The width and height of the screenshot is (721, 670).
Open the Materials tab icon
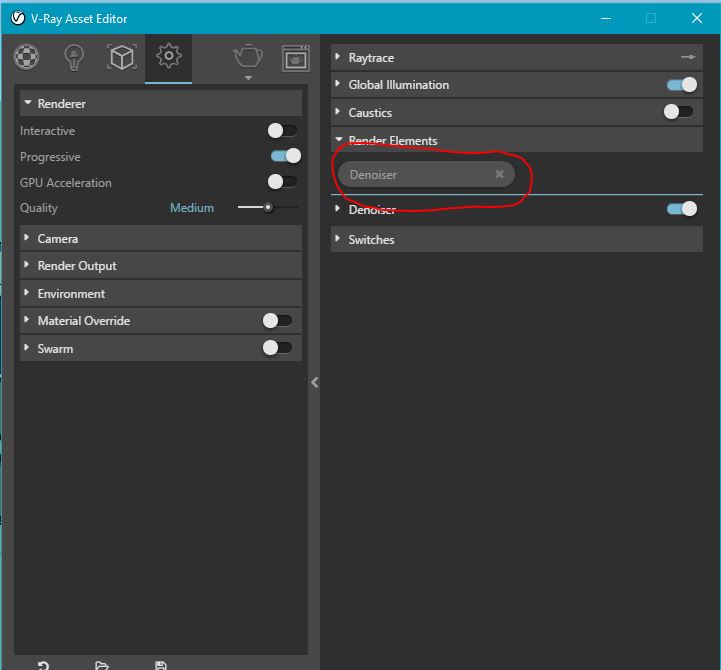coord(27,57)
